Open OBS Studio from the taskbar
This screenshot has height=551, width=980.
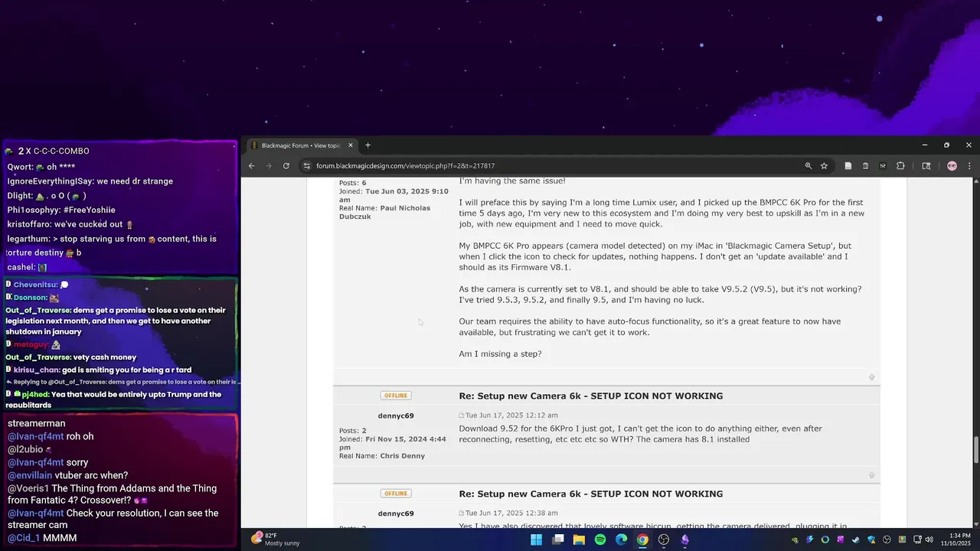(x=664, y=540)
